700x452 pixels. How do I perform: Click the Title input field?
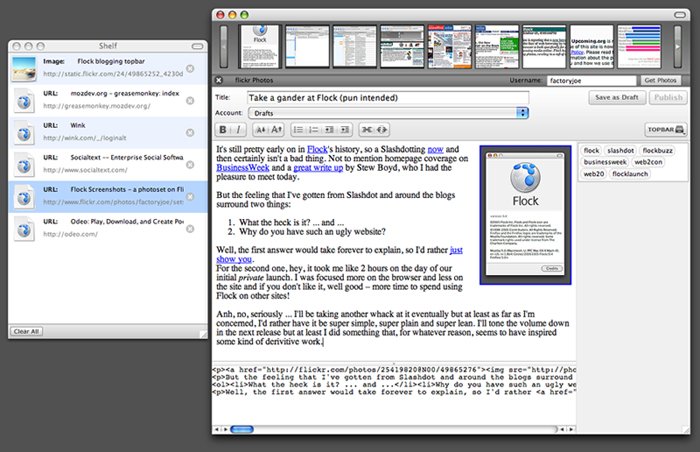[x=388, y=98]
